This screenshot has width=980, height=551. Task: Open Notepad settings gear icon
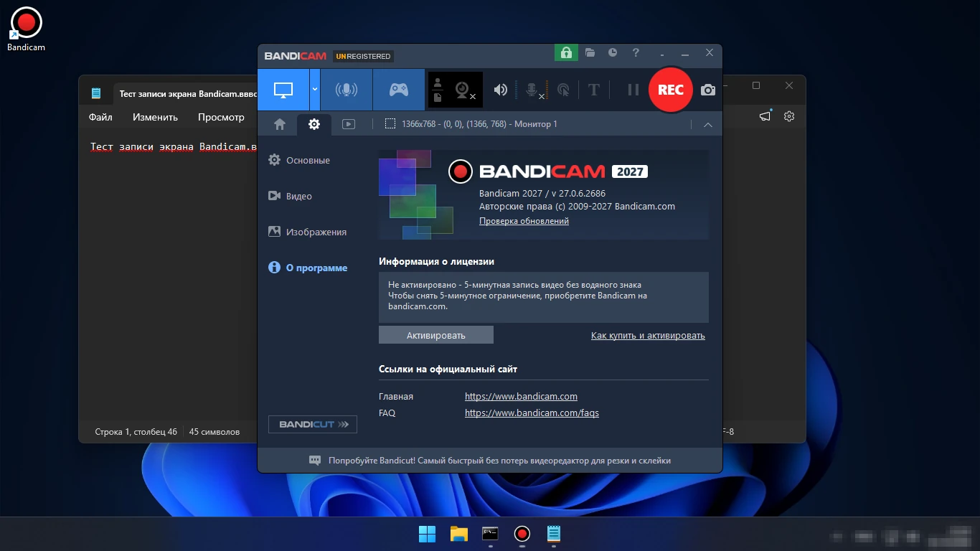point(789,116)
